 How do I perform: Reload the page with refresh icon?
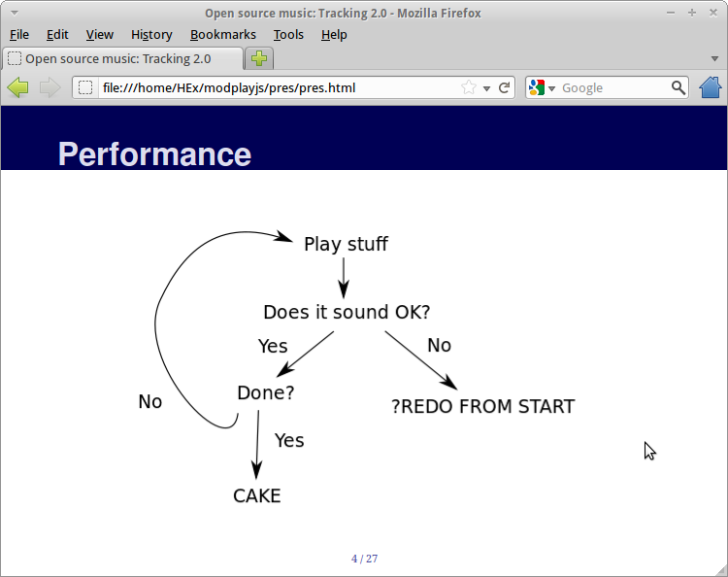pyautogui.click(x=504, y=87)
